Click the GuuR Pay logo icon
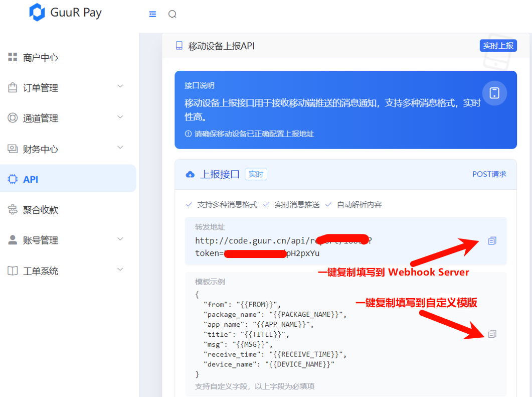Screen dimensions: 532x397 [37, 13]
